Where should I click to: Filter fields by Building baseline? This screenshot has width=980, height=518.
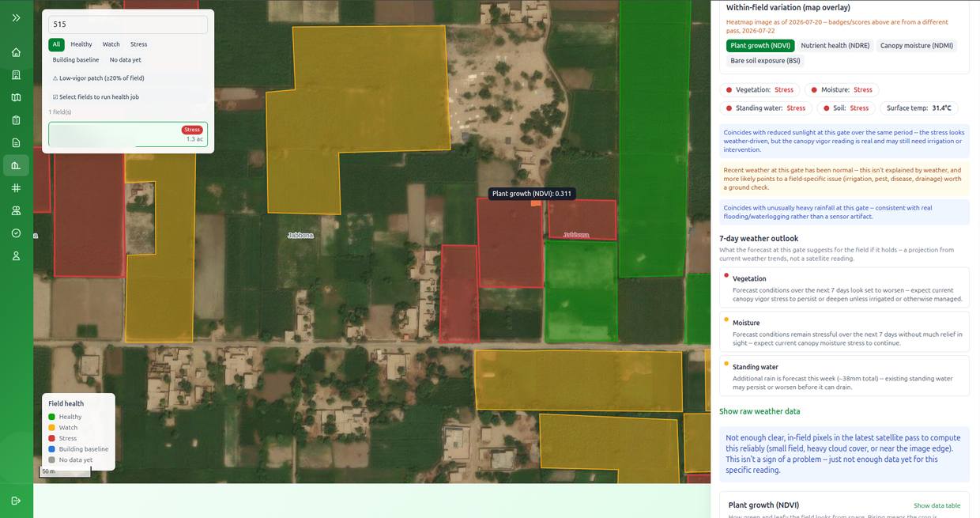click(x=76, y=60)
